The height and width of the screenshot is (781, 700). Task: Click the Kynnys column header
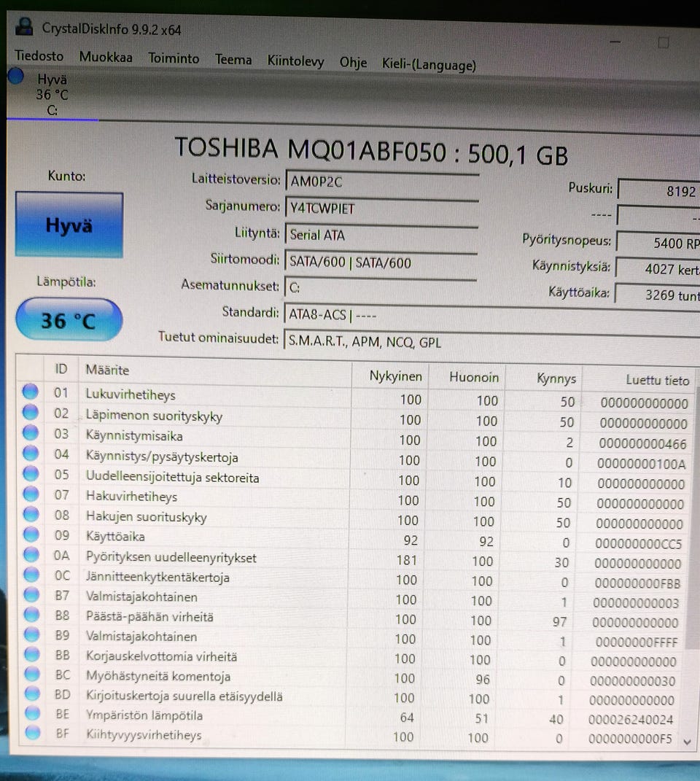click(543, 378)
